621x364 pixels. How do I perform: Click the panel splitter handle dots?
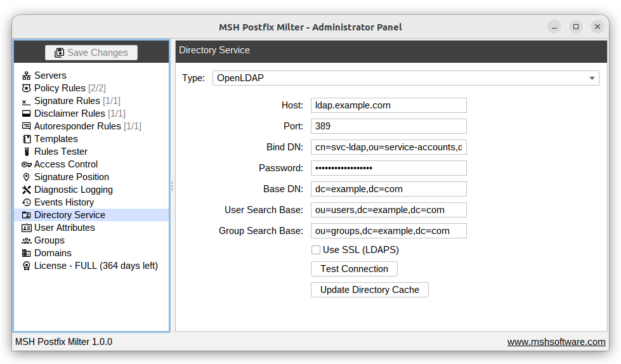pyautogui.click(x=173, y=186)
